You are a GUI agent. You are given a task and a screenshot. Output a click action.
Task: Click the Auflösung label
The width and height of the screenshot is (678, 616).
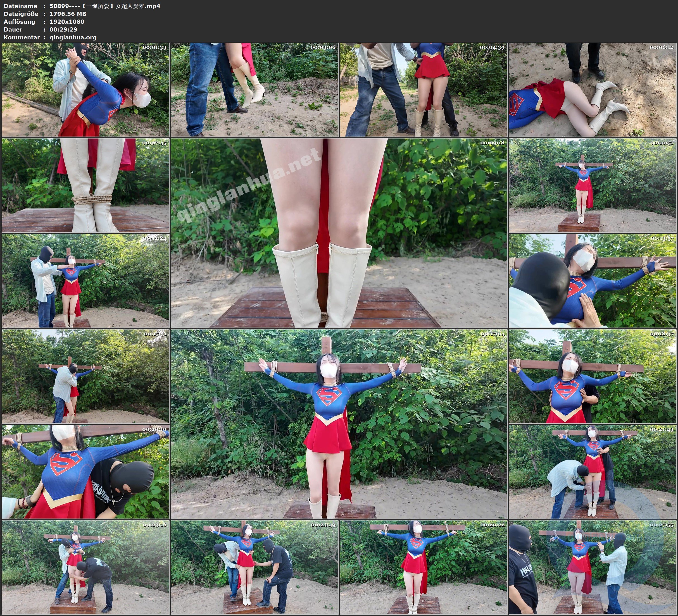[20, 22]
